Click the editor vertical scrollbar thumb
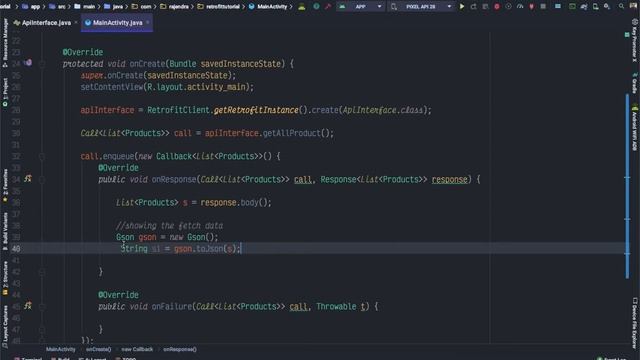Image resolution: width=640 pixels, height=360 pixels. [x=627, y=186]
